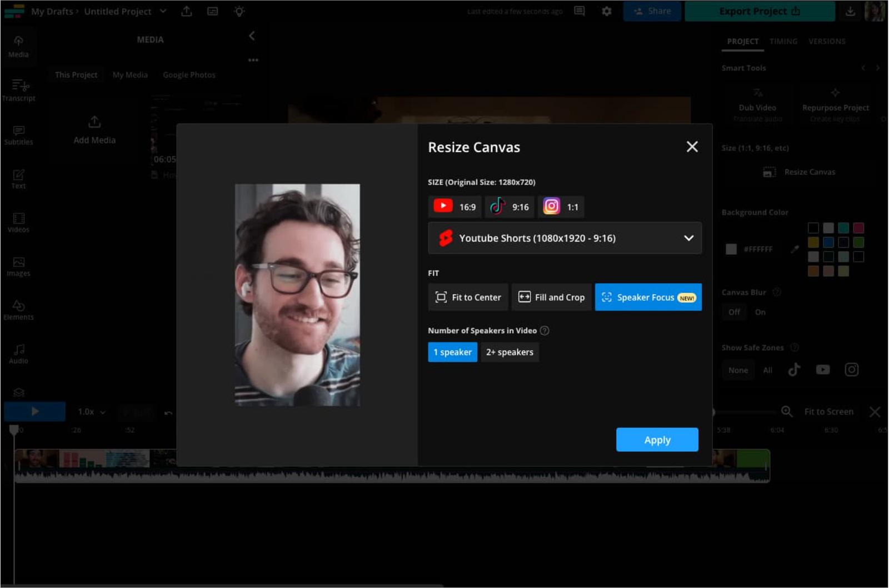The image size is (889, 588).
Task: Show the TikTok safe zone overlay
Action: (794, 369)
